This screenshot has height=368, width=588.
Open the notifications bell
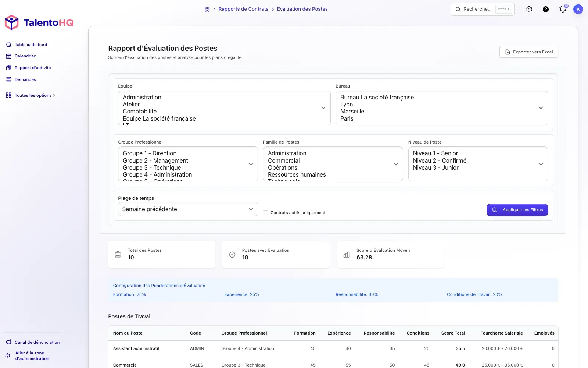(563, 9)
